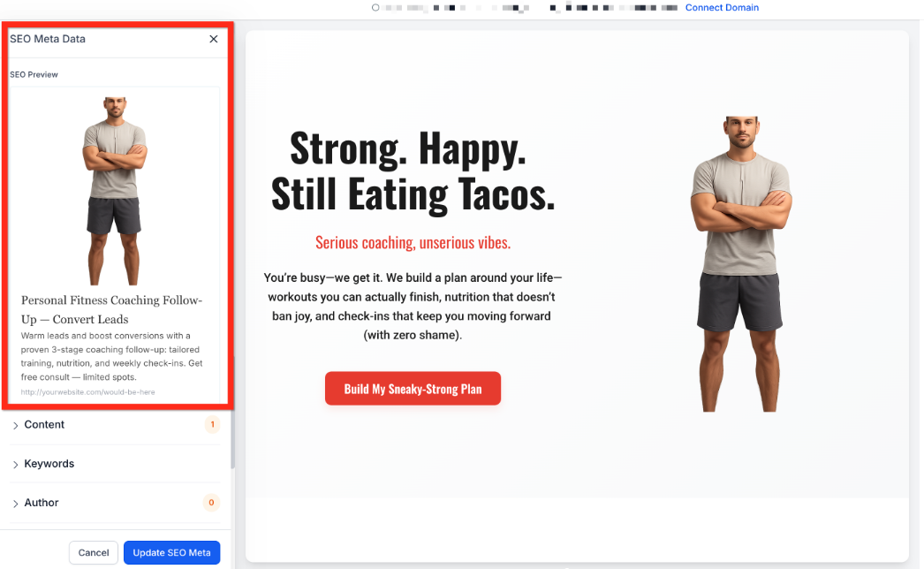This screenshot has height=569, width=924.
Task: Close the SEO Meta Data panel
Action: coord(213,39)
